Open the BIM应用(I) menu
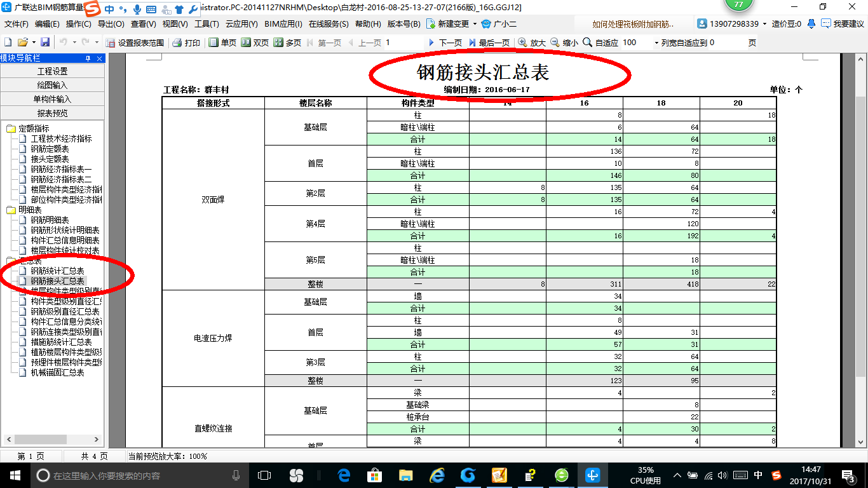 pyautogui.click(x=283, y=24)
